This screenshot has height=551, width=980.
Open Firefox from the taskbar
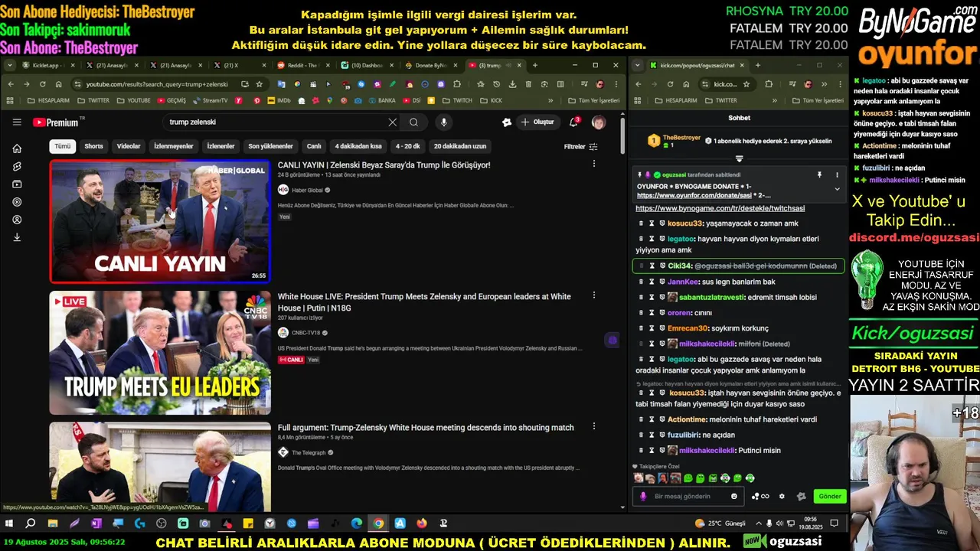tap(422, 523)
